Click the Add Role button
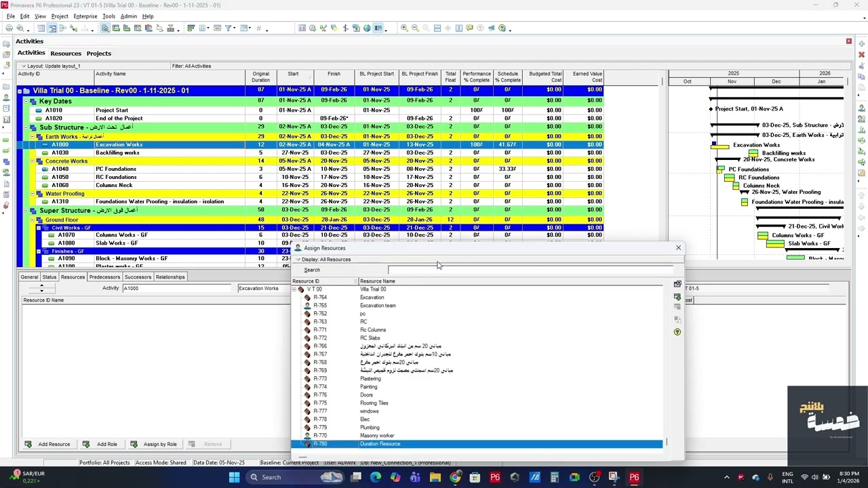Image resolution: width=868 pixels, height=488 pixels. [100, 444]
